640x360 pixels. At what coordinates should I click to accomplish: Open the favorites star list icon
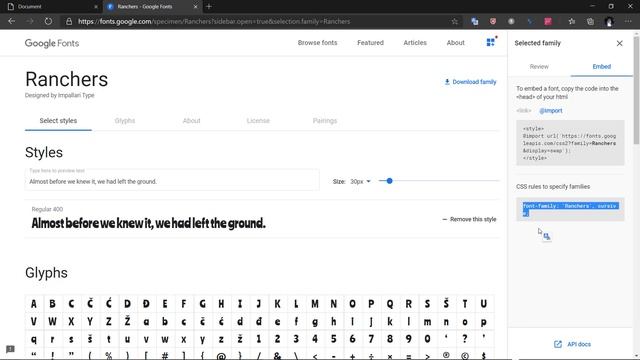pyautogui.click(x=572, y=21)
